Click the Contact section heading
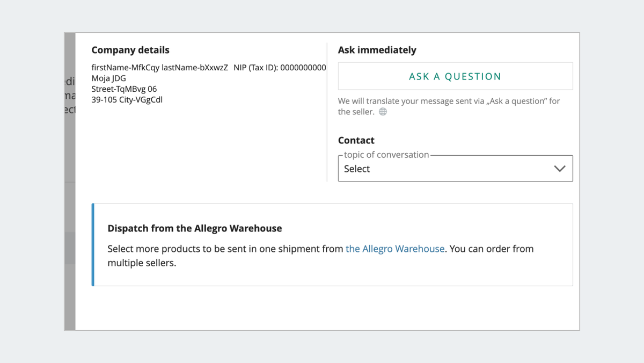The height and width of the screenshot is (363, 644). 356,140
